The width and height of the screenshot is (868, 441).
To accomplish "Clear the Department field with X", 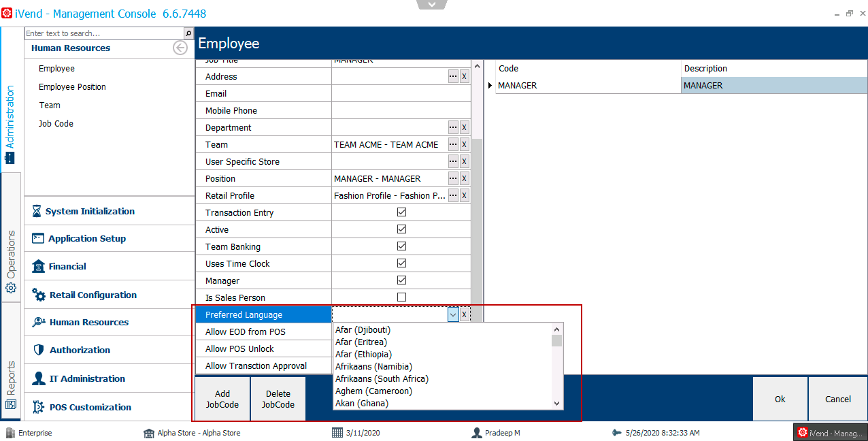I will pos(465,128).
